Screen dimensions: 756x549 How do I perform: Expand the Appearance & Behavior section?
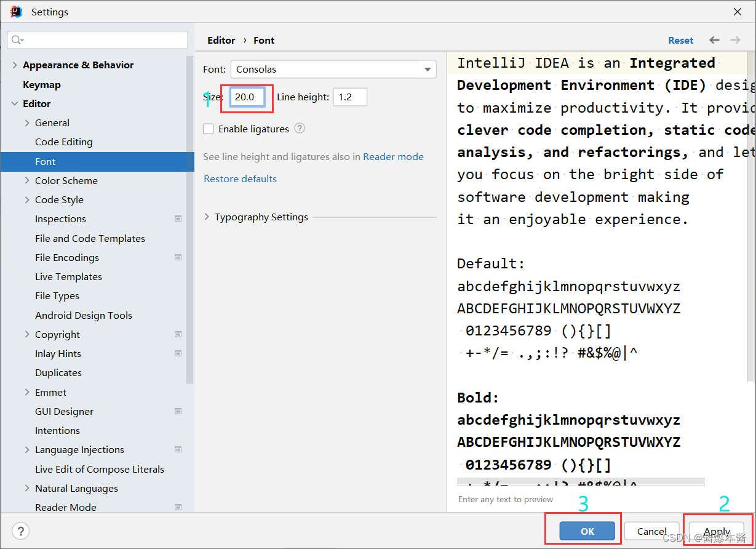15,65
